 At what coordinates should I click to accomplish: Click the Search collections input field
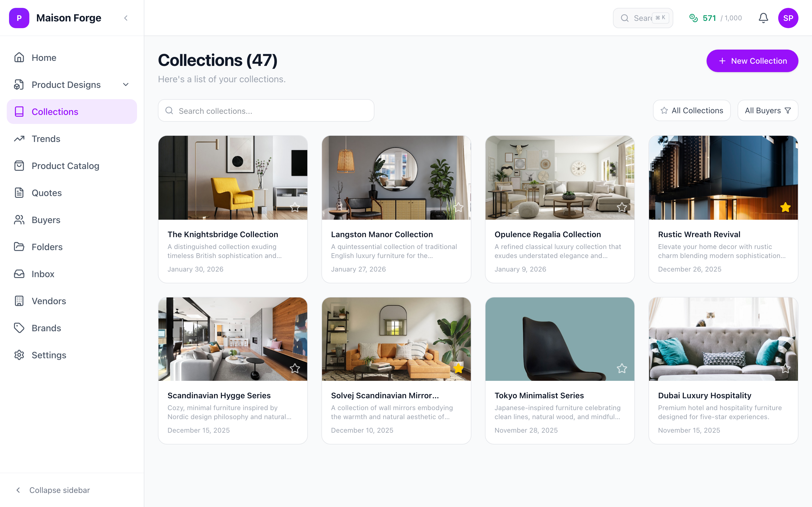click(x=266, y=110)
